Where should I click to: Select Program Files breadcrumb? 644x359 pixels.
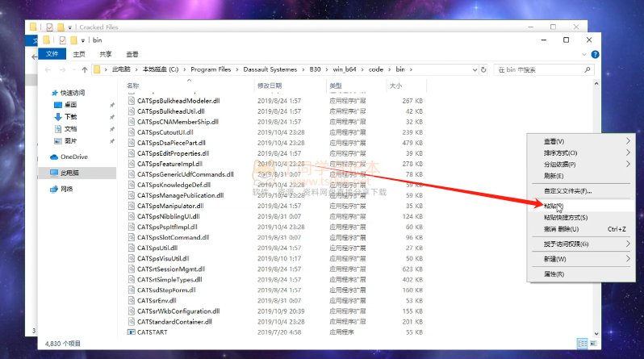[211, 69]
